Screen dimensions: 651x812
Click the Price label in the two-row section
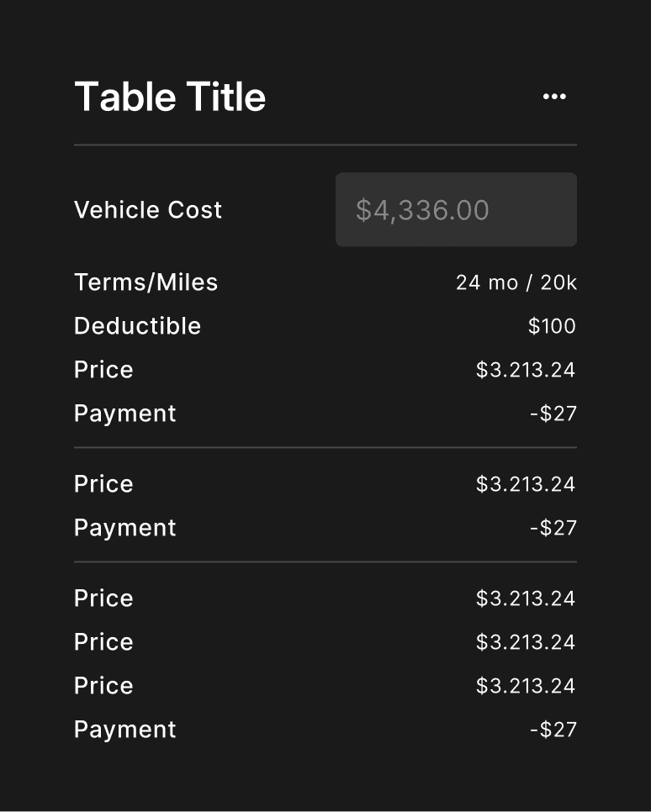(103, 484)
